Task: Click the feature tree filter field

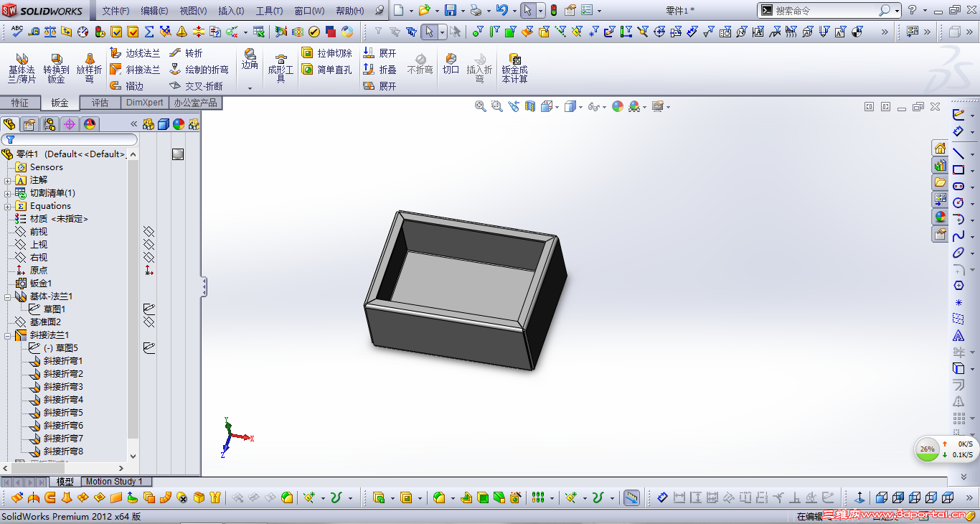Action: click(70, 139)
